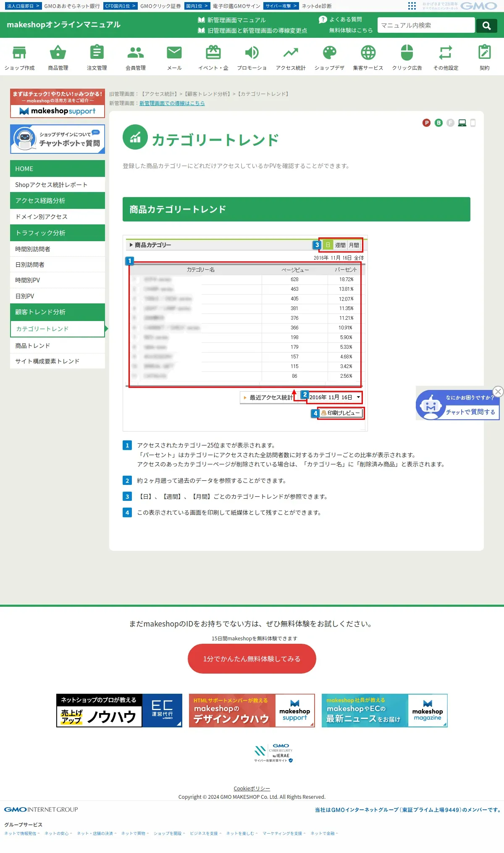Open 旧管理画面と新管理画面の導線変更点 link
The height and width of the screenshot is (853, 504).
pos(252,30)
